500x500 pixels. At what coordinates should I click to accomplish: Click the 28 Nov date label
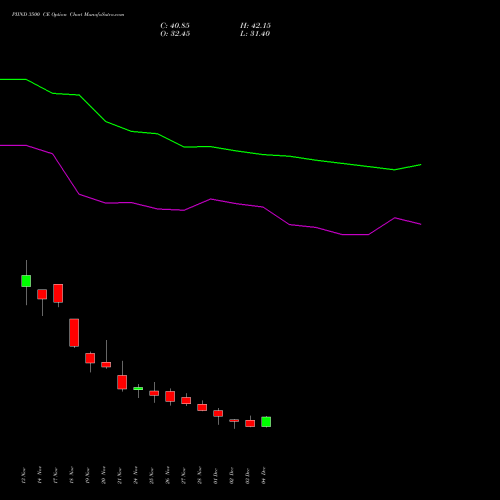tap(200, 475)
